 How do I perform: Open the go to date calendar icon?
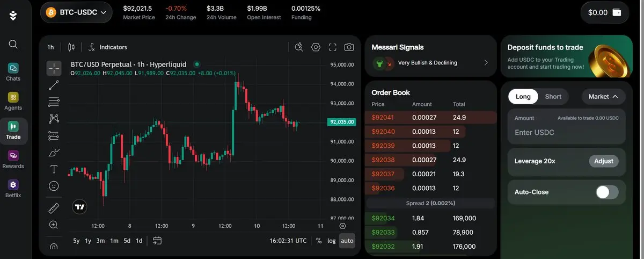pyautogui.click(x=157, y=241)
